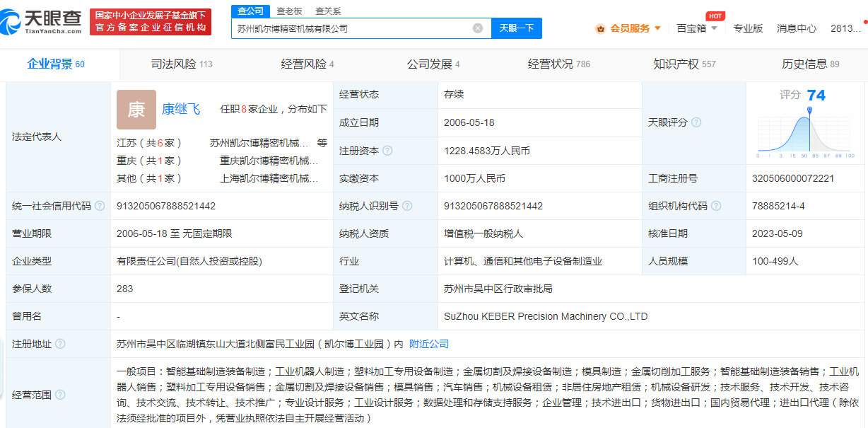Image resolution: width=868 pixels, height=428 pixels.
Task: Click the 天眼评分 score distribution chart
Action: click(x=807, y=134)
